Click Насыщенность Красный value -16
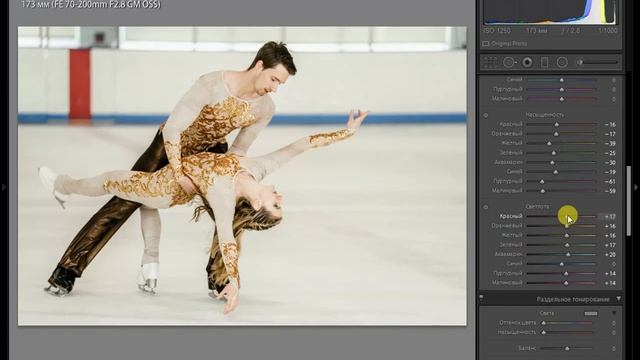This screenshot has height=360, width=640. pos(610,124)
